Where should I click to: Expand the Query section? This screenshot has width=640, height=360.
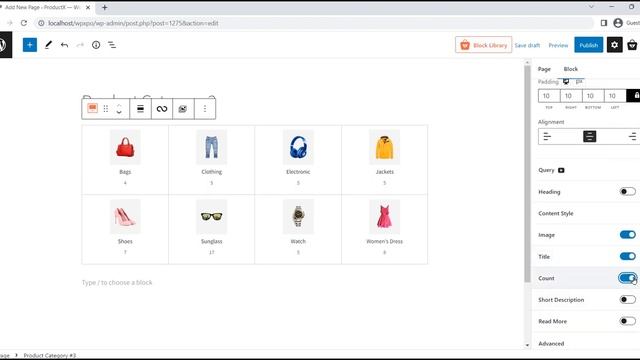546,170
